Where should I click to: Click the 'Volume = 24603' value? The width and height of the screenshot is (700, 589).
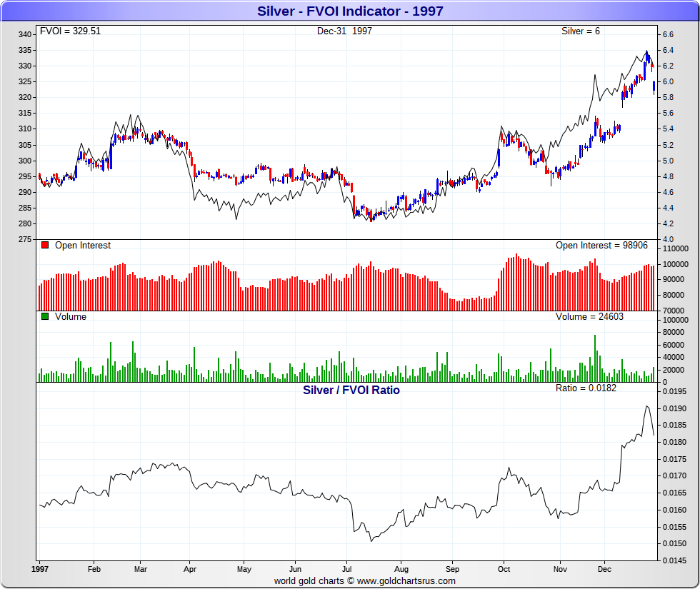[x=589, y=316]
